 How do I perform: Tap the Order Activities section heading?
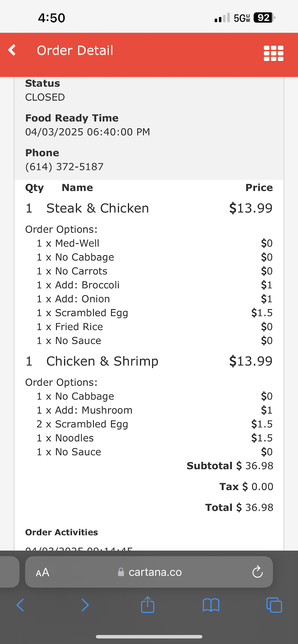pos(61,532)
